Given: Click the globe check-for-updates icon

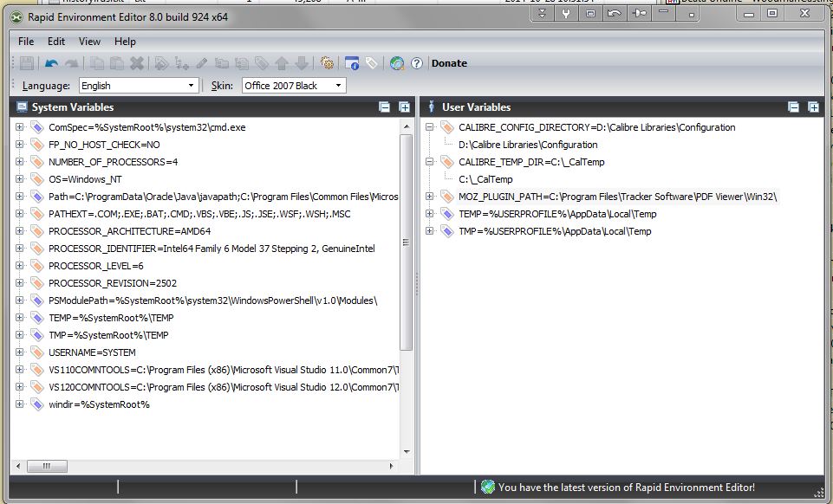Looking at the screenshot, I should coord(397,63).
